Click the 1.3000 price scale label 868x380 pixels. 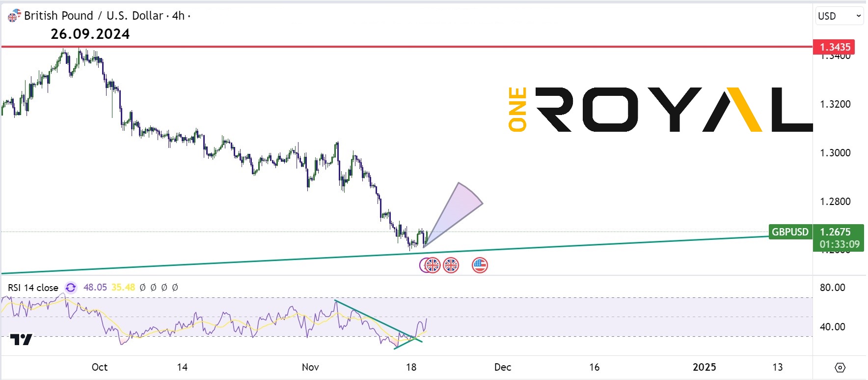pos(835,153)
